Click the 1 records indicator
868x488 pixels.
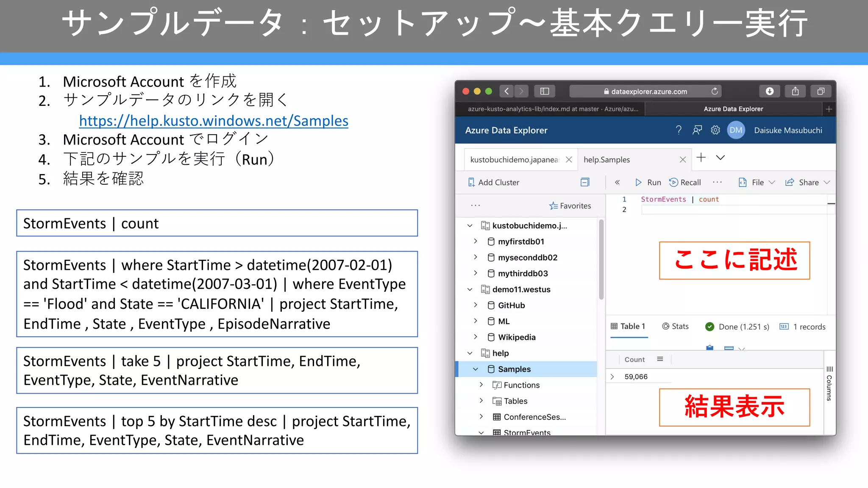coord(803,327)
